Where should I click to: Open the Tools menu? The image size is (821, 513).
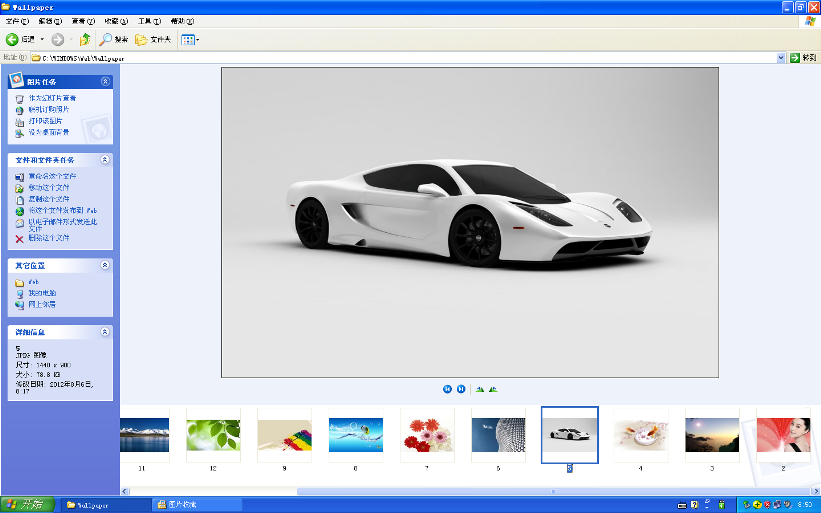pyautogui.click(x=149, y=21)
